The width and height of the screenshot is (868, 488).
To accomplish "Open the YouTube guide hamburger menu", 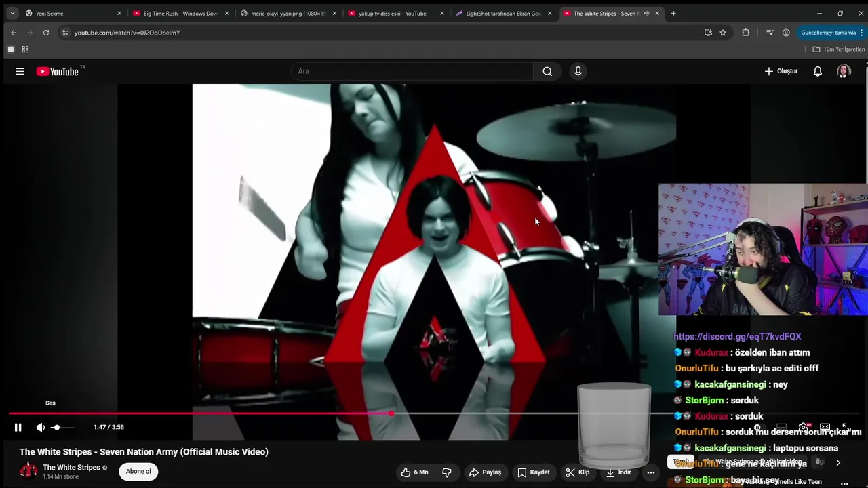I will point(20,71).
